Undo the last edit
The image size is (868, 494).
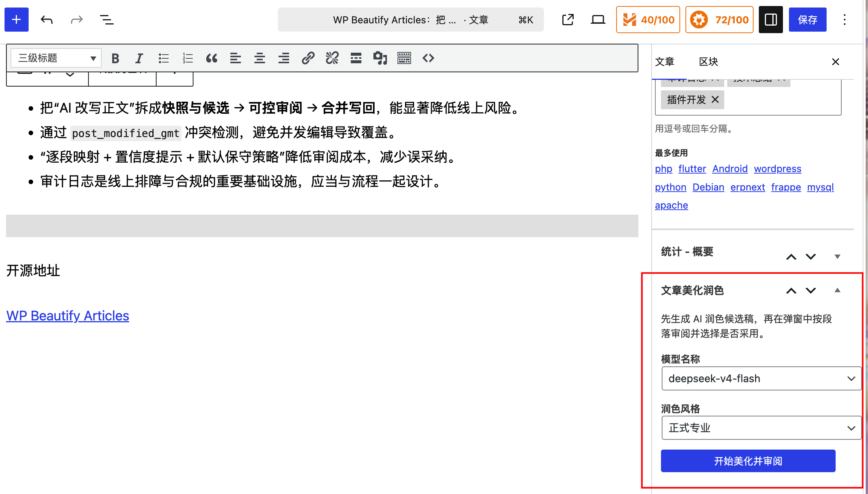[47, 20]
